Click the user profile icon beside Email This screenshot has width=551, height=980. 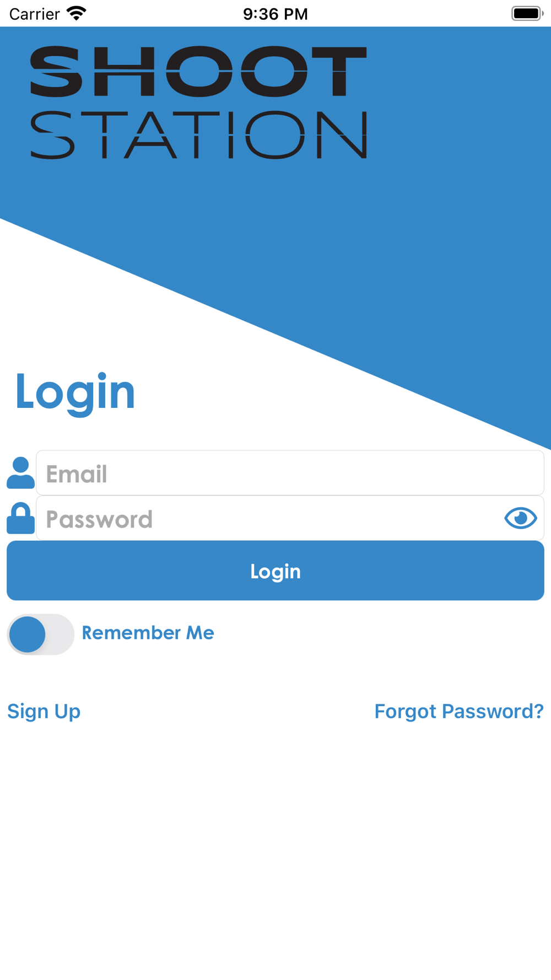20,473
